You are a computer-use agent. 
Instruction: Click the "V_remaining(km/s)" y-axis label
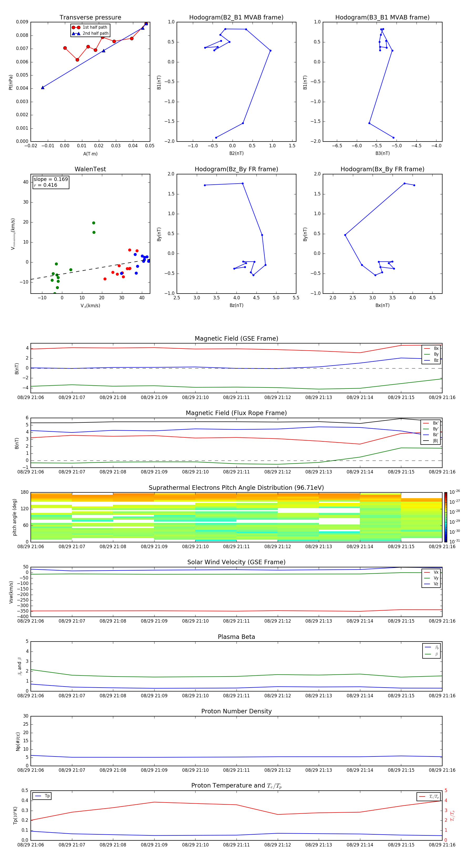(x=13, y=234)
